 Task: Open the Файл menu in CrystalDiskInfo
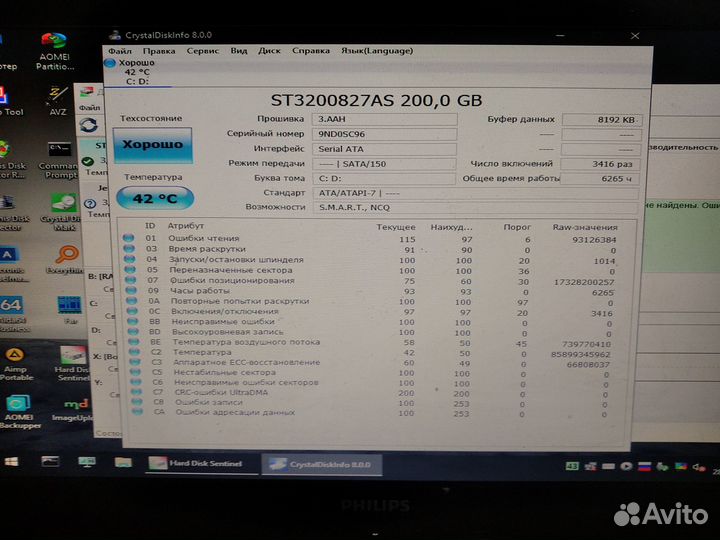[120, 51]
